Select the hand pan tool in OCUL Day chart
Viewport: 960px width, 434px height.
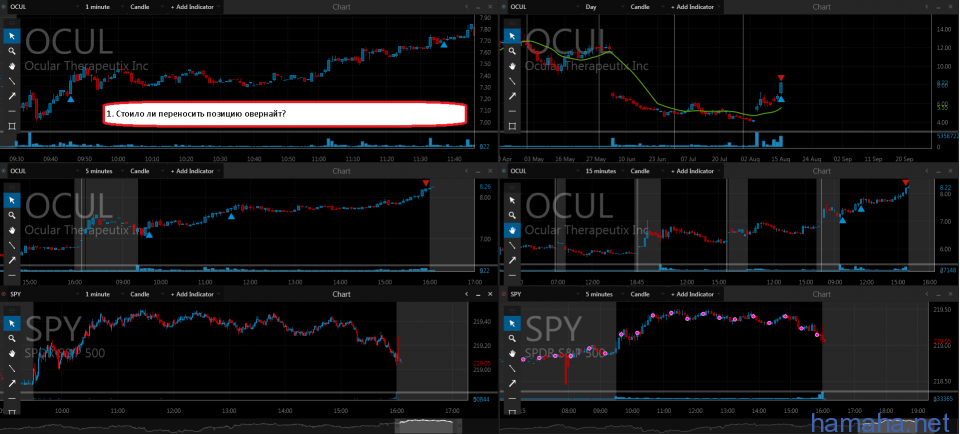[512, 66]
